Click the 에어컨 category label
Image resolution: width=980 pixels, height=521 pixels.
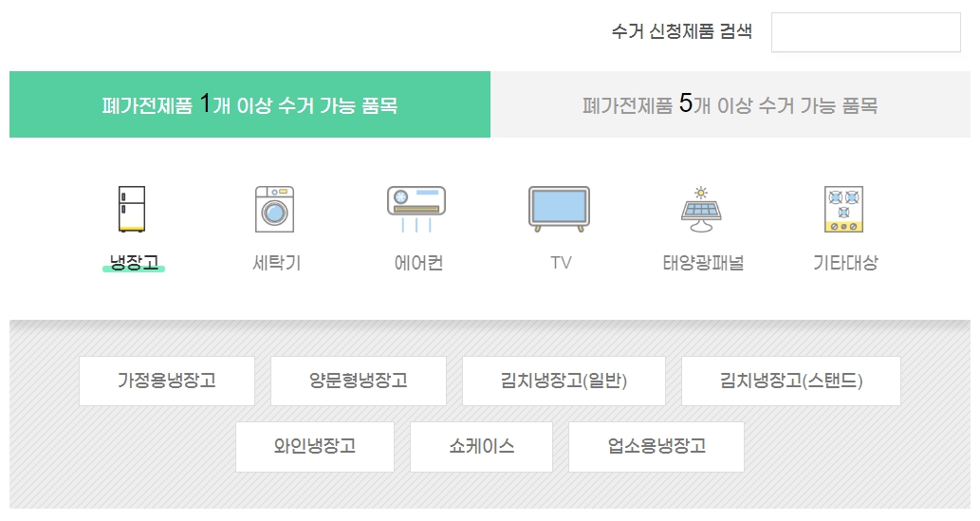(418, 263)
